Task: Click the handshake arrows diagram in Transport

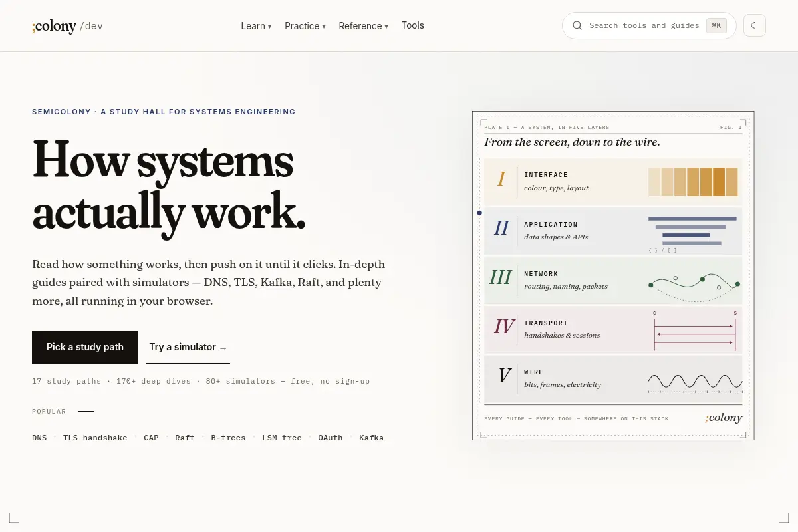Action: [x=695, y=331]
